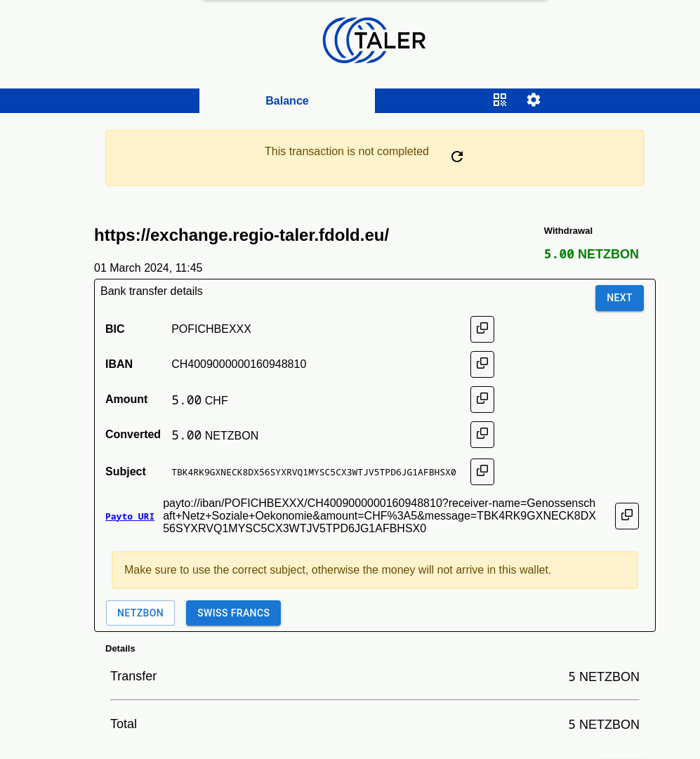The height and width of the screenshot is (759, 700).
Task: Copy the full Payto URI
Action: tap(626, 515)
